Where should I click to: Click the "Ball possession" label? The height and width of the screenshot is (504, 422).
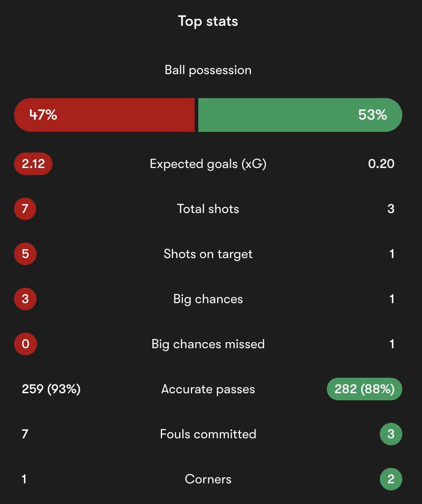pyautogui.click(x=208, y=70)
